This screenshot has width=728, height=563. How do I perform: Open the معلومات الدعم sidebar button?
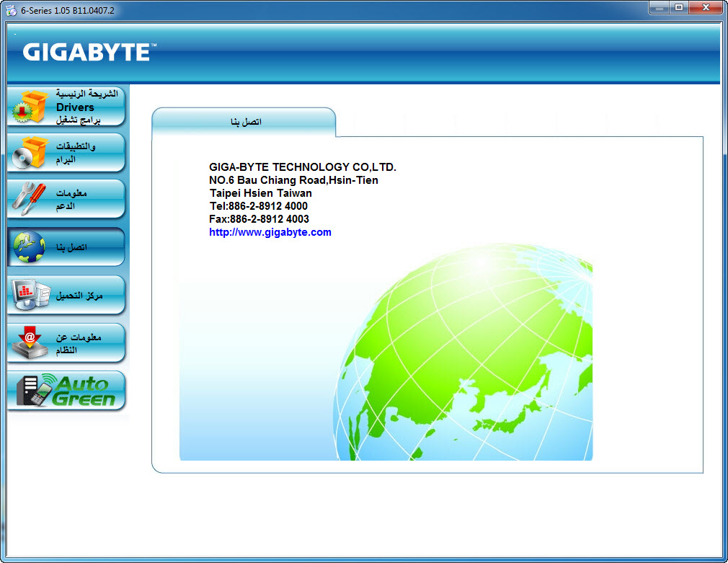click(x=66, y=199)
